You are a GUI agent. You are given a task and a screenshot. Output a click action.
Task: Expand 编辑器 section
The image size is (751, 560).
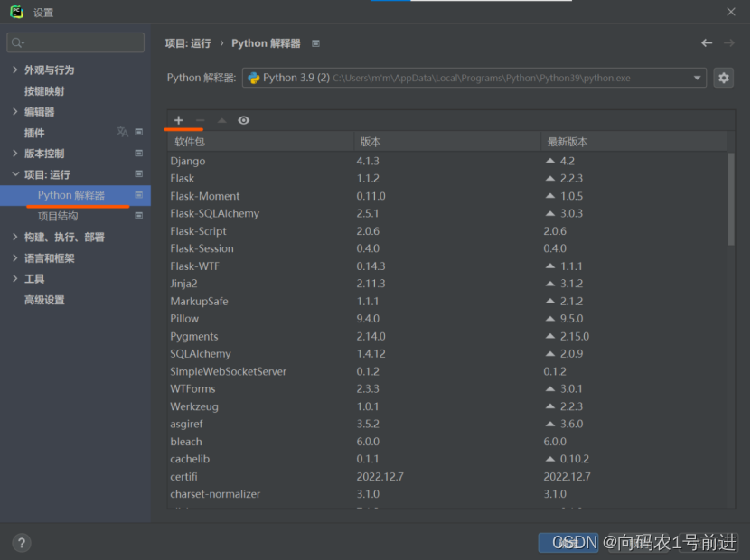[14, 111]
